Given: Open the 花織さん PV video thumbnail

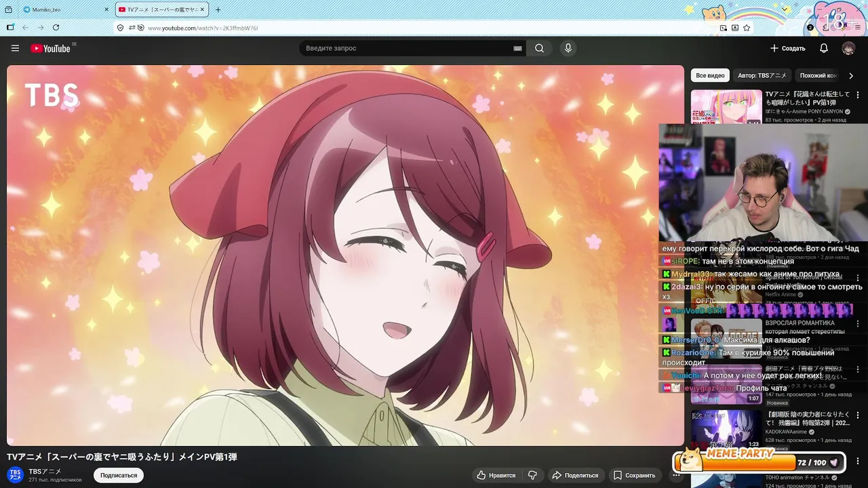Looking at the screenshot, I should pos(726,107).
